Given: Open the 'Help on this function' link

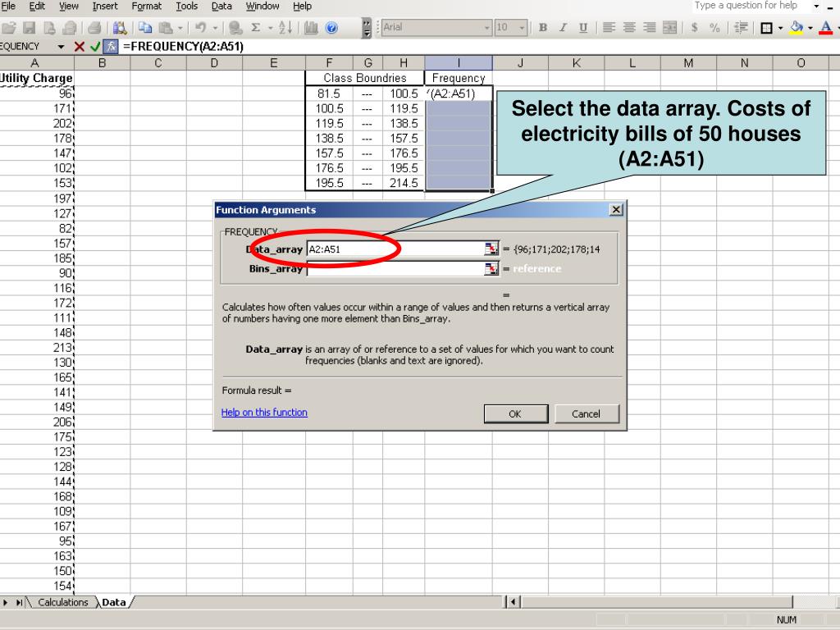Looking at the screenshot, I should [264, 413].
